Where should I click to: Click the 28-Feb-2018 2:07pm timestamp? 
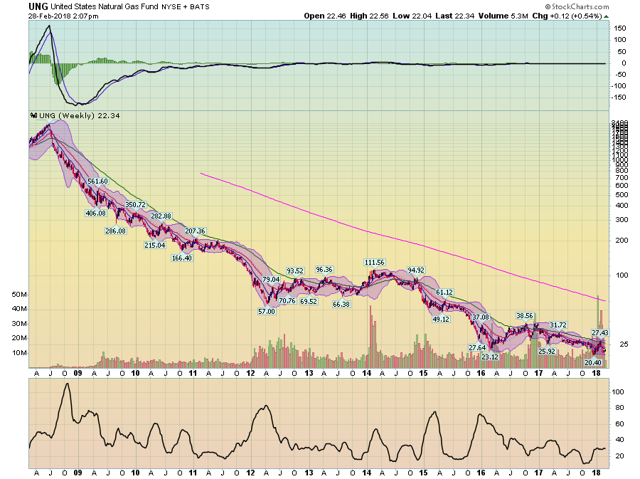(x=63, y=16)
